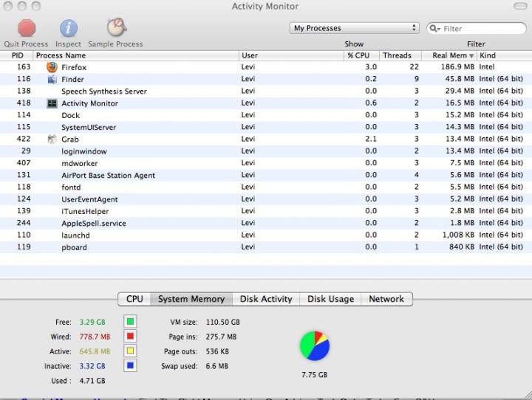The image size is (532, 400).
Task: Select the Finder process icon
Action: [52, 79]
